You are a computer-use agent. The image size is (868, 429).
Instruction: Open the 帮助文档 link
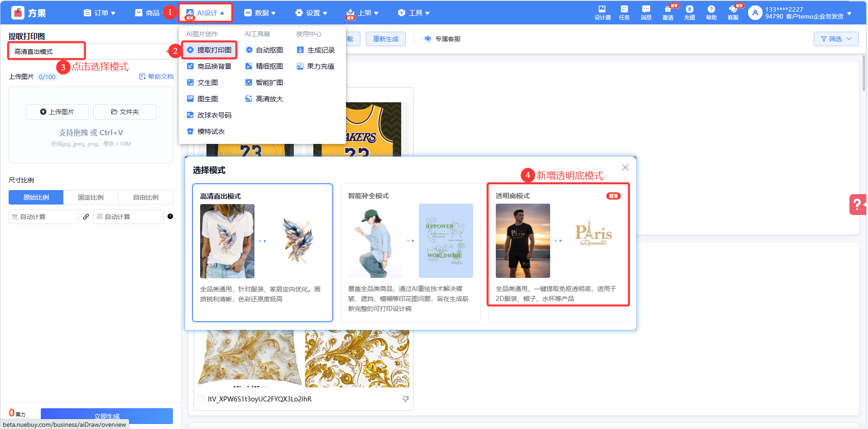156,76
